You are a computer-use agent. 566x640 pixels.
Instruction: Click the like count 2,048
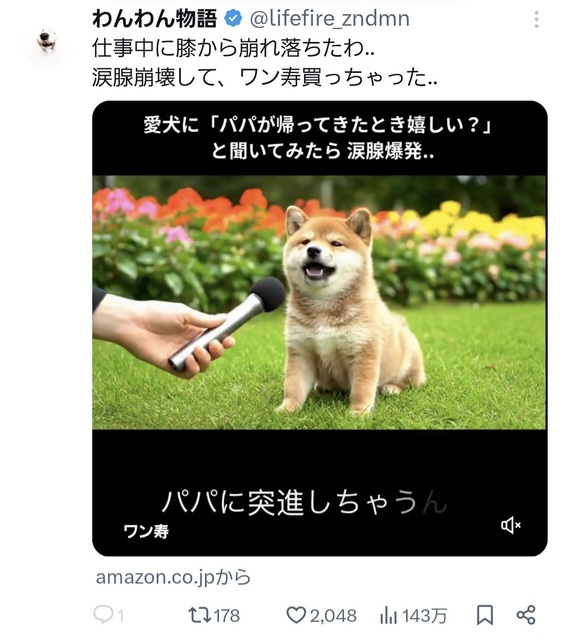tap(333, 616)
